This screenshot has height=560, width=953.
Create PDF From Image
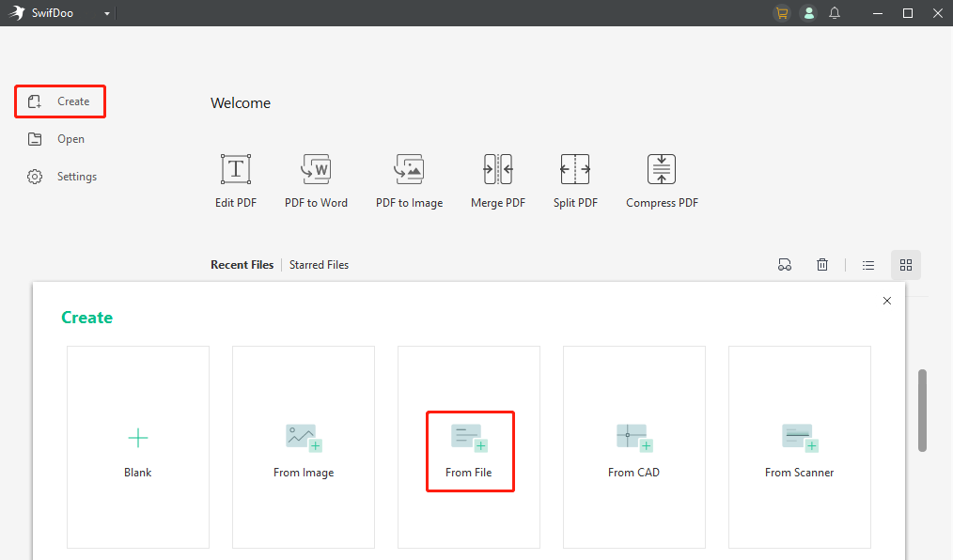click(x=304, y=447)
